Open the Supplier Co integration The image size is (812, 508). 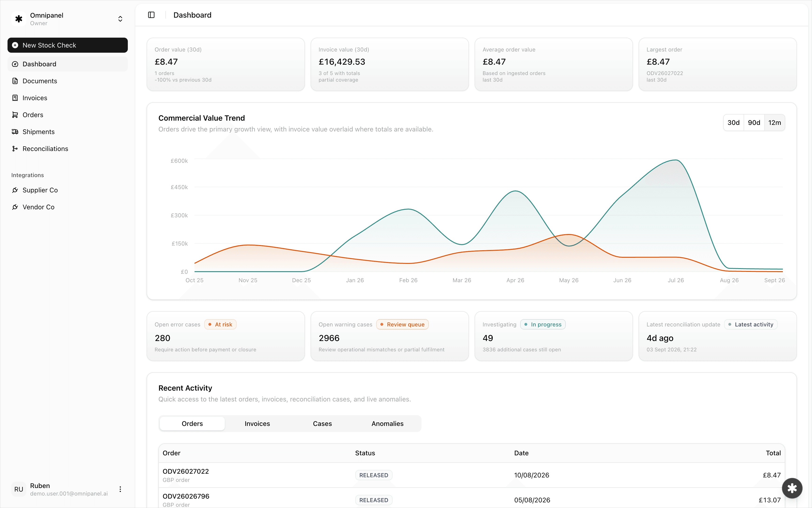tap(67, 190)
